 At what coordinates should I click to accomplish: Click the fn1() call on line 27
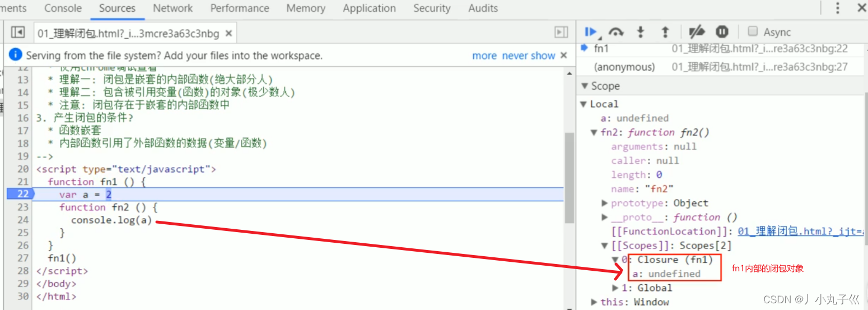tap(62, 258)
